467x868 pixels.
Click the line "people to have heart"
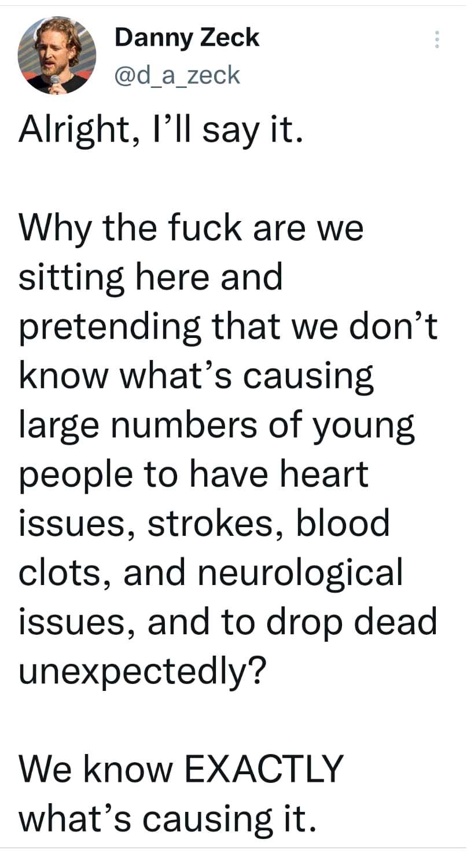click(193, 475)
